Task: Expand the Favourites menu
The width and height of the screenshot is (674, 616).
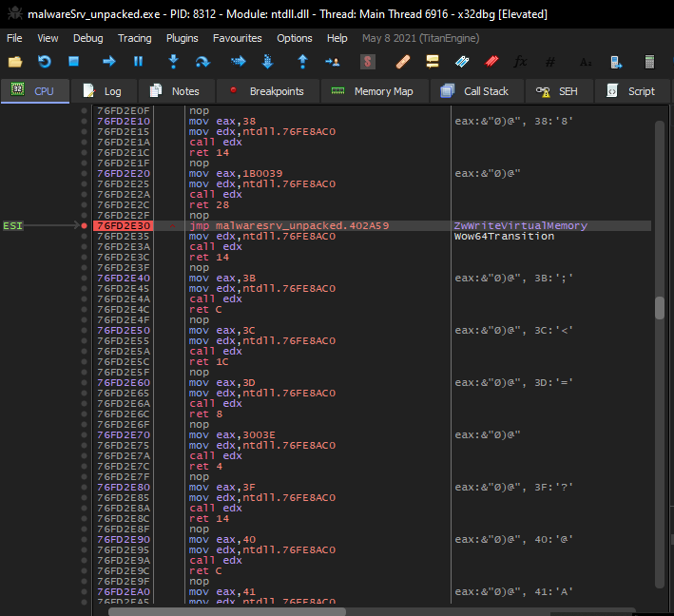Action: 238,38
